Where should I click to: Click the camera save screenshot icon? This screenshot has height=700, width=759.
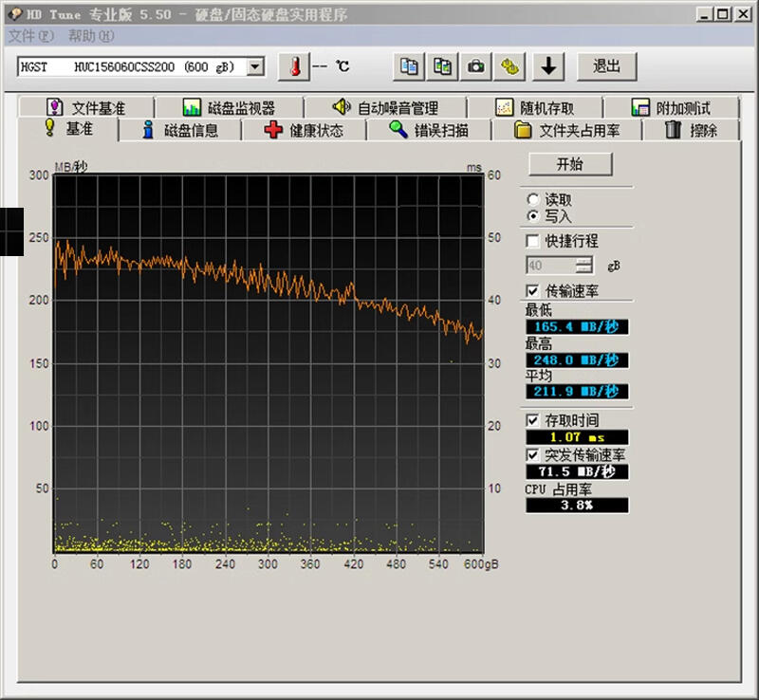[476, 66]
